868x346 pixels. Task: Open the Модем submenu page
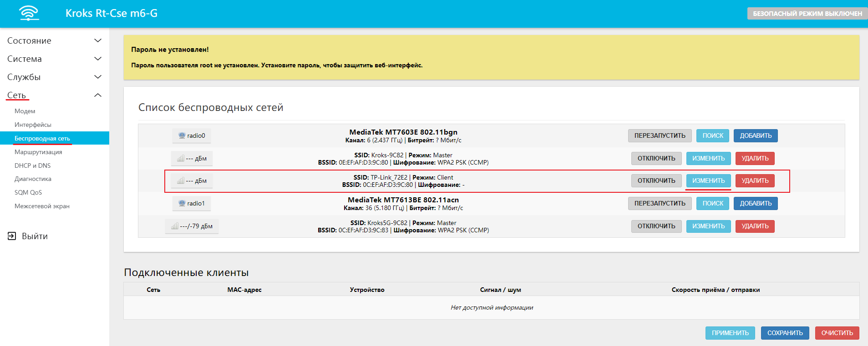[x=25, y=111]
